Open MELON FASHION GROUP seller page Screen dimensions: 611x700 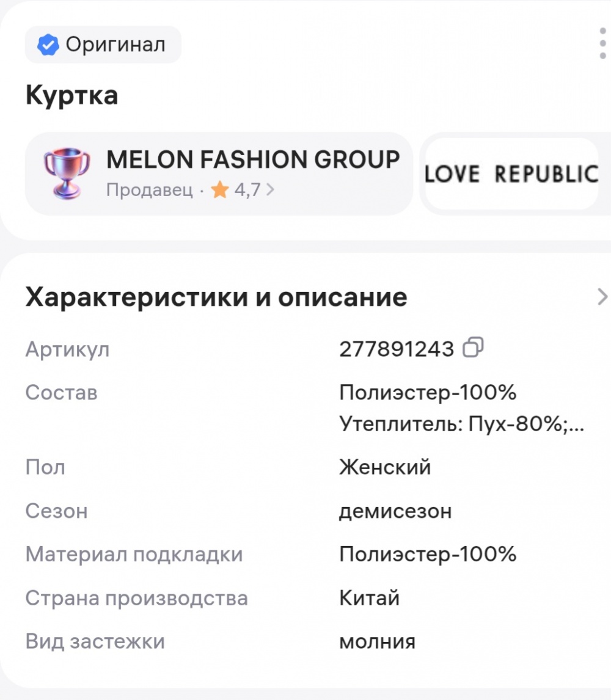pyautogui.click(x=253, y=160)
